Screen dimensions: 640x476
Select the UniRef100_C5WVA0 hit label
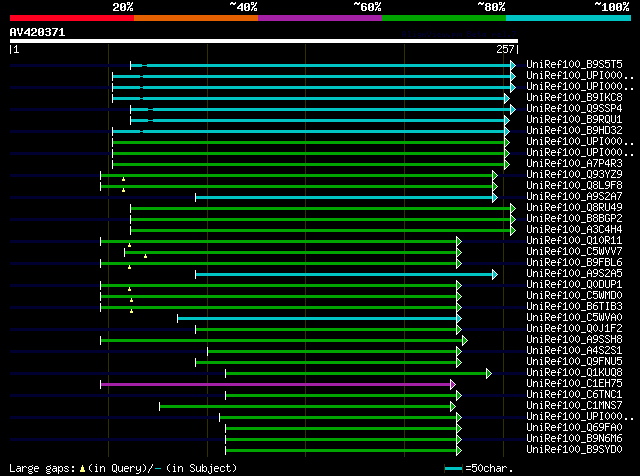click(574, 318)
